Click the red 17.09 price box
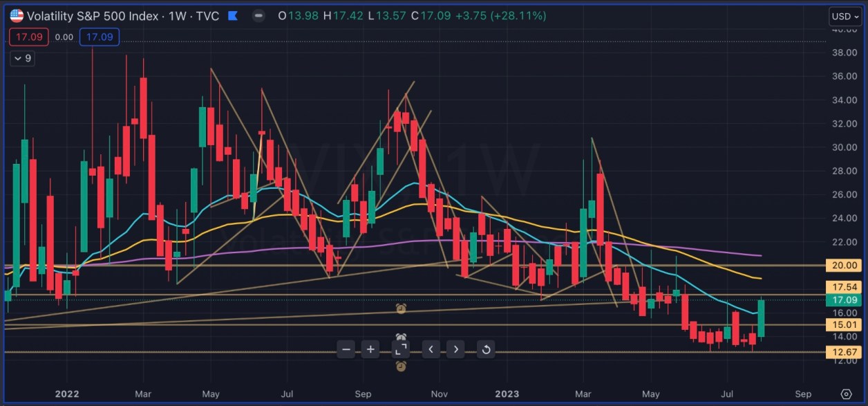The width and height of the screenshot is (868, 406). (x=28, y=37)
